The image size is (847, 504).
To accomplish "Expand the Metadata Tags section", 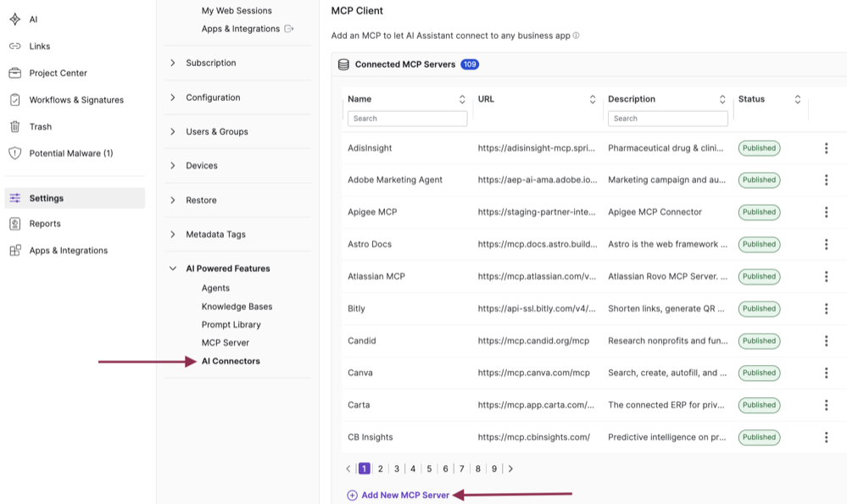I will click(173, 234).
